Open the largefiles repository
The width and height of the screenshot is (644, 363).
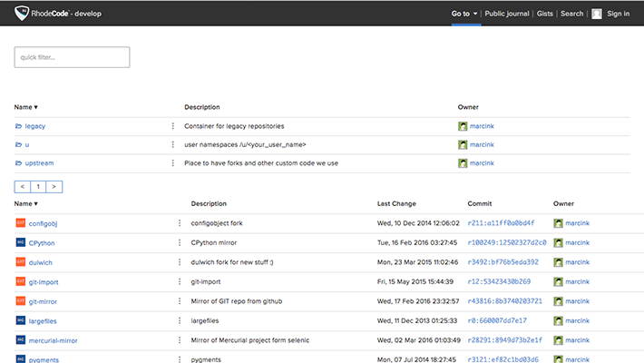pos(43,321)
